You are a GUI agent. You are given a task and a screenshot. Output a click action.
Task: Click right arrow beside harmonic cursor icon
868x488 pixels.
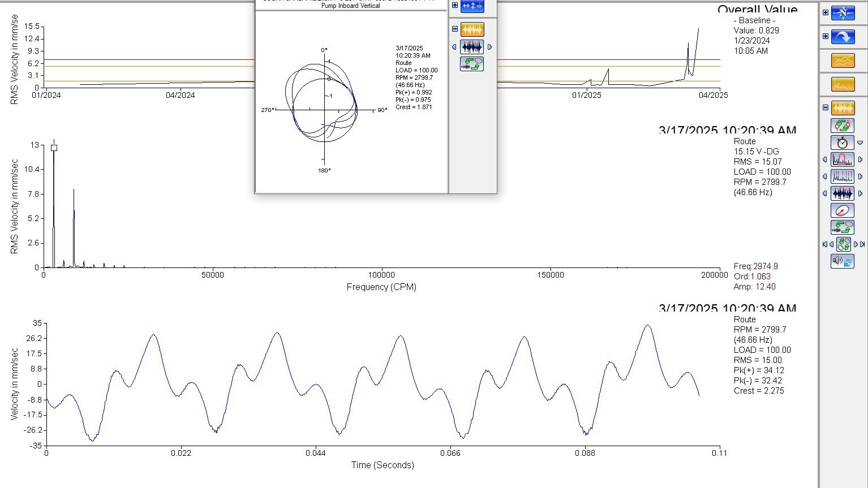coord(860,177)
